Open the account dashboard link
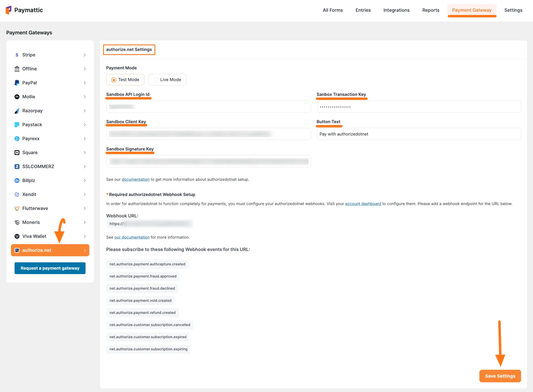Viewport: 533px width, 392px height. tap(363, 203)
